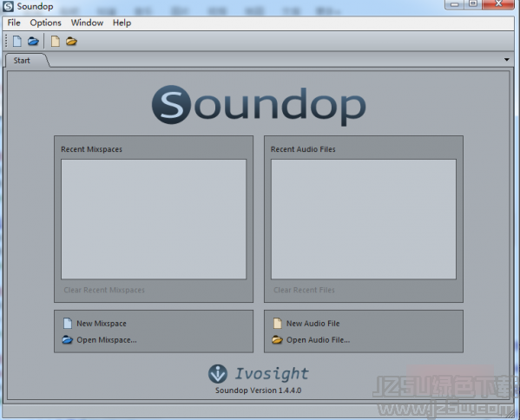This screenshot has width=520, height=420.
Task: Click inside the Recent Audio Files list box
Action: (x=364, y=220)
